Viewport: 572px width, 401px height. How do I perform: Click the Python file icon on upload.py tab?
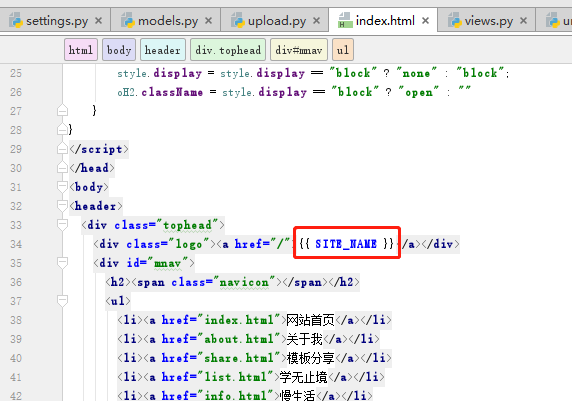(238, 20)
